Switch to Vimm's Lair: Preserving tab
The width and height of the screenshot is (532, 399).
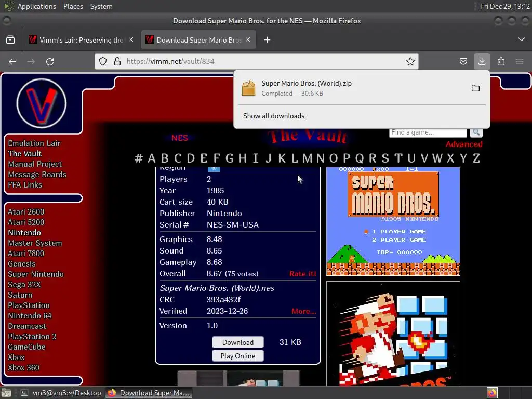click(81, 40)
